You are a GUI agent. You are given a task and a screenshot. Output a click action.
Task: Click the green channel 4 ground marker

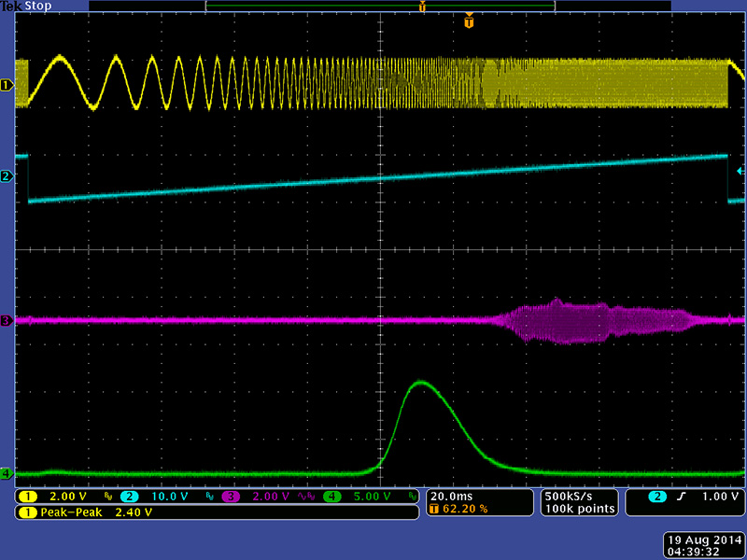point(7,474)
